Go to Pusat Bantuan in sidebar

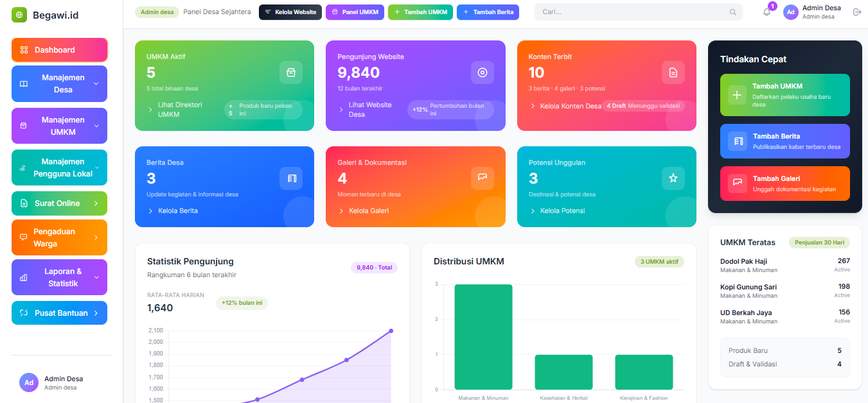tap(59, 313)
